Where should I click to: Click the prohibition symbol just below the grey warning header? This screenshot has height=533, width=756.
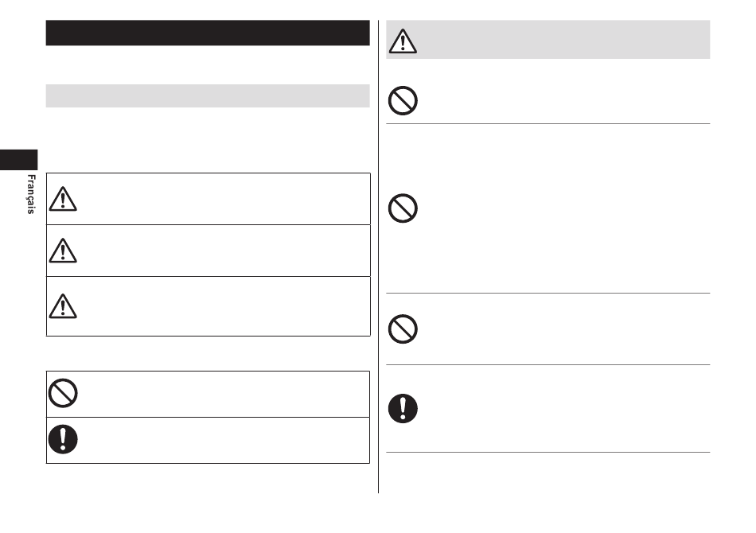click(403, 101)
